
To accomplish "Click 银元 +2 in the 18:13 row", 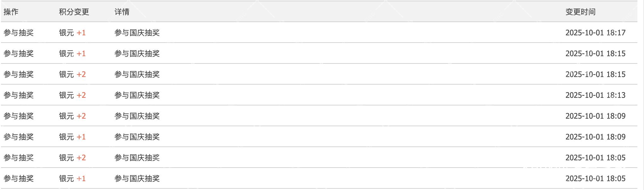I will (x=72, y=95).
